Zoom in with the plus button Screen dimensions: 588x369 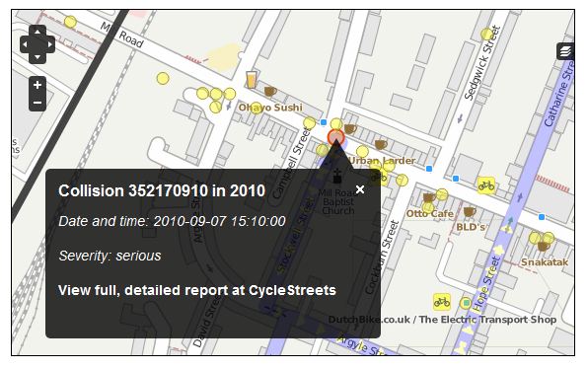pyautogui.click(x=37, y=85)
